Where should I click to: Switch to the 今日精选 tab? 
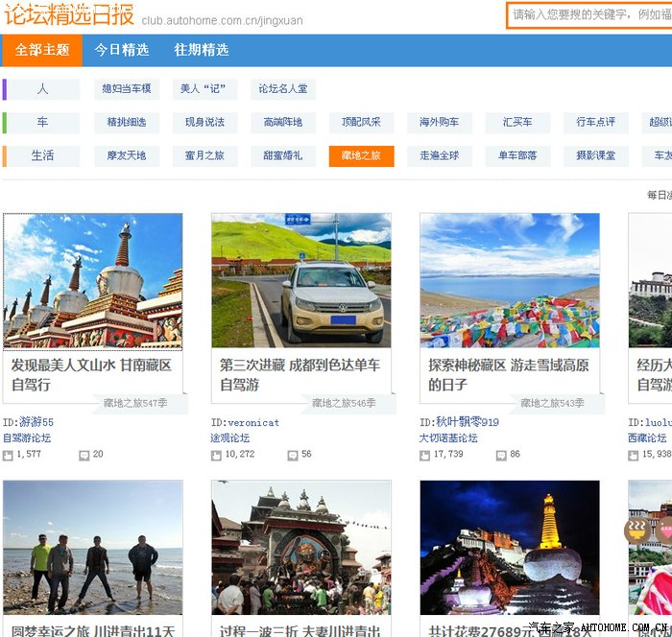[x=122, y=50]
